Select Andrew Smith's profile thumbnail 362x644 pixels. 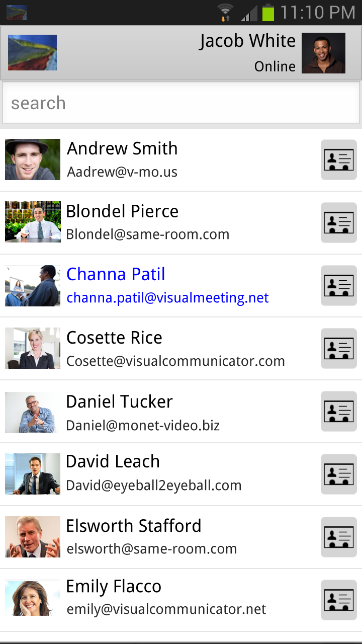33,159
